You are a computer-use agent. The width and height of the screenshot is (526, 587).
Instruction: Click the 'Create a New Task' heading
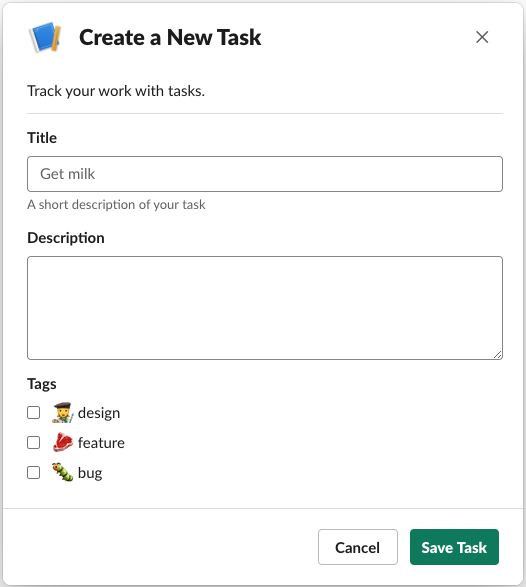pyautogui.click(x=170, y=37)
